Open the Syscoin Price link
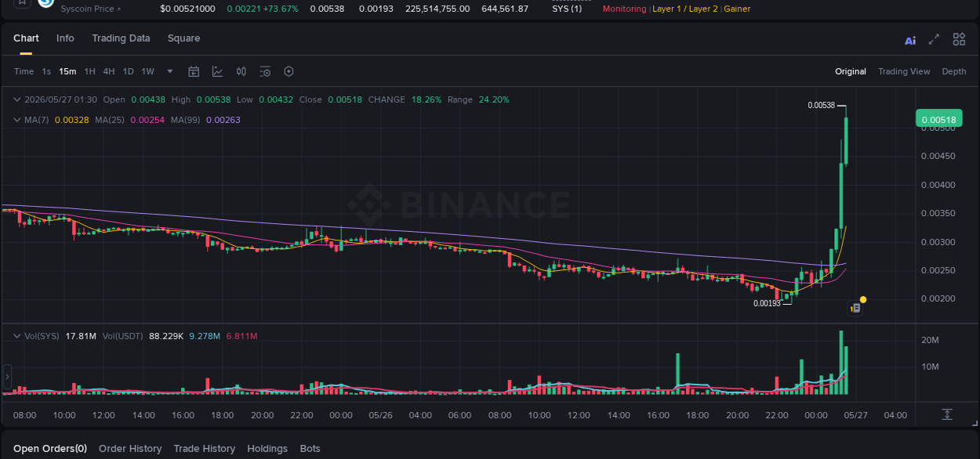This screenshot has width=980, height=459. 91,9
